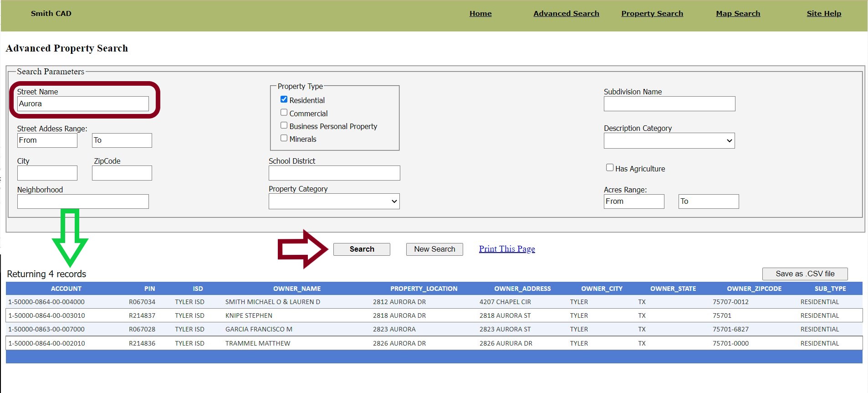Select the Smith CAD site title
The width and height of the screenshot is (868, 393).
coord(51,14)
